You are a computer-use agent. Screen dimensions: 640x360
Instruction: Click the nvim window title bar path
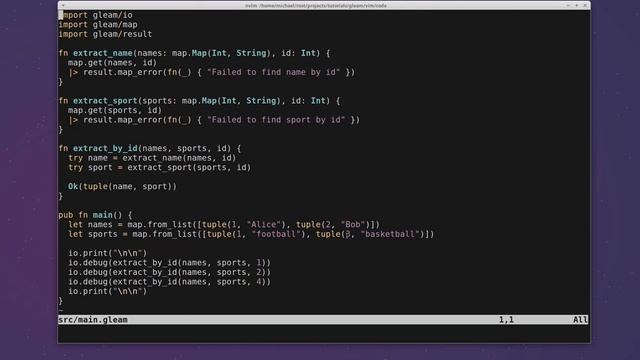click(x=316, y=5)
